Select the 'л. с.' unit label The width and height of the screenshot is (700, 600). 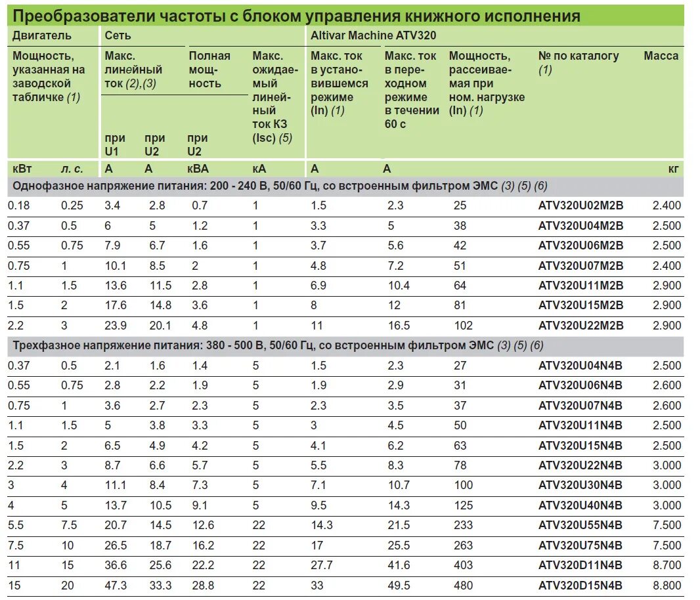(72, 169)
